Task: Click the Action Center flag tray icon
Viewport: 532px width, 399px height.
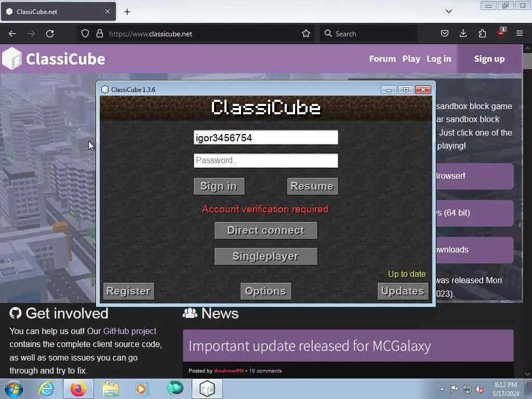Action: click(x=454, y=389)
